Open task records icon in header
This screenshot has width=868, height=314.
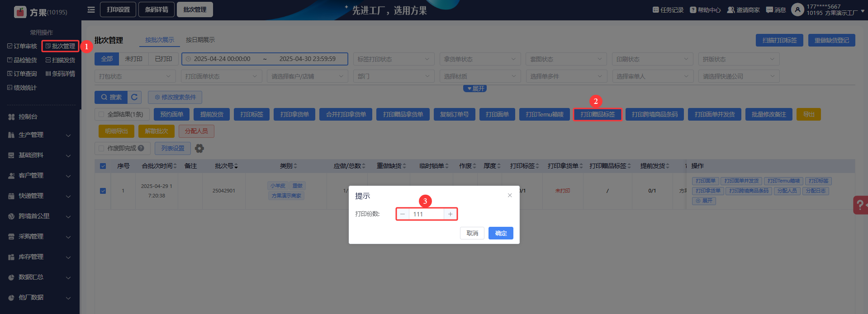[655, 10]
